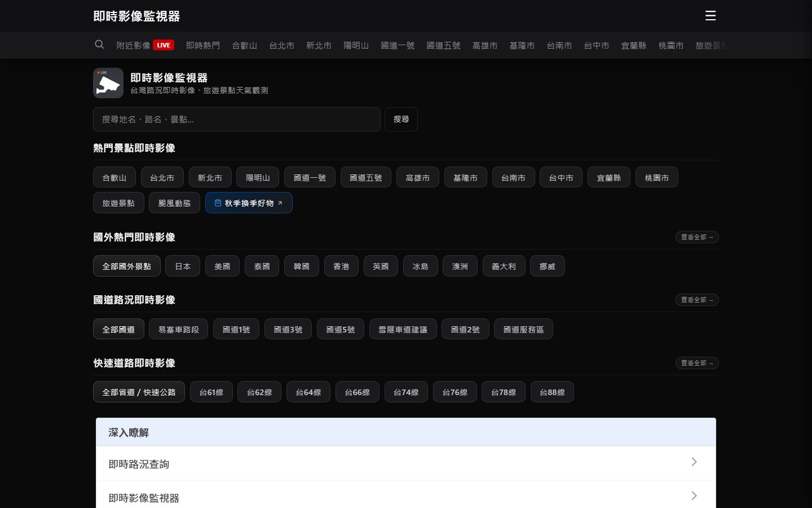This screenshot has height=508, width=812.
Task: Select the 國道3號 chip
Action: 288,329
